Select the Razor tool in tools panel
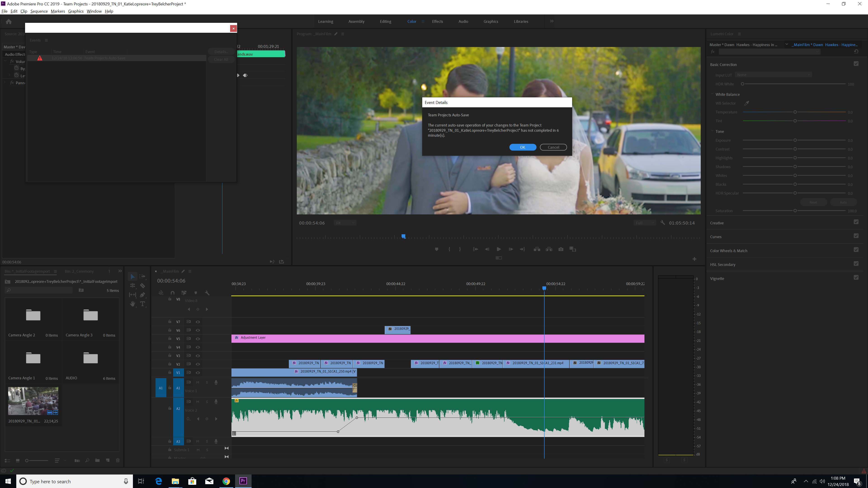The height and width of the screenshot is (488, 868). [x=143, y=286]
